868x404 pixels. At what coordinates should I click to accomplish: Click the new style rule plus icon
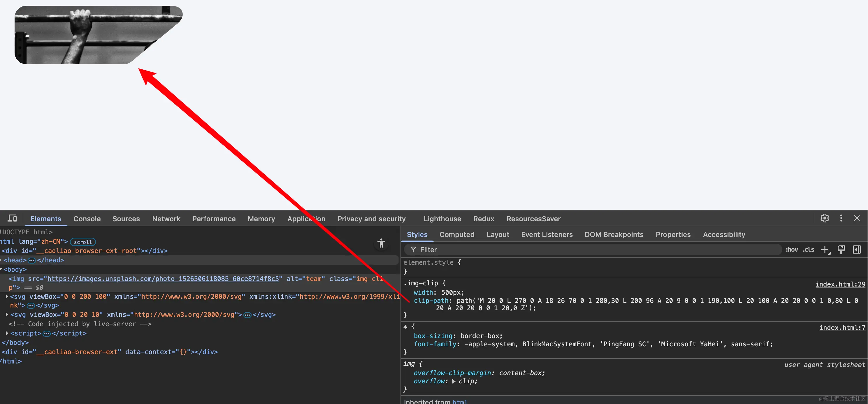pyautogui.click(x=825, y=250)
